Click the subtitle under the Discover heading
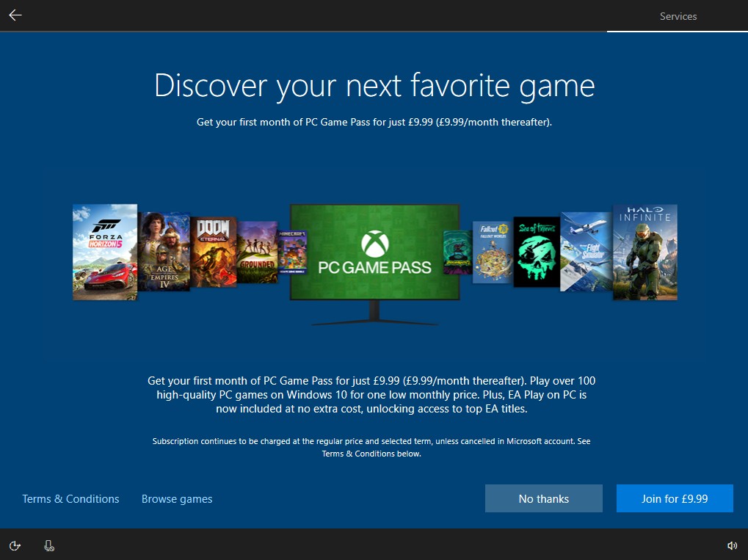The width and height of the screenshot is (748, 560). [x=374, y=122]
